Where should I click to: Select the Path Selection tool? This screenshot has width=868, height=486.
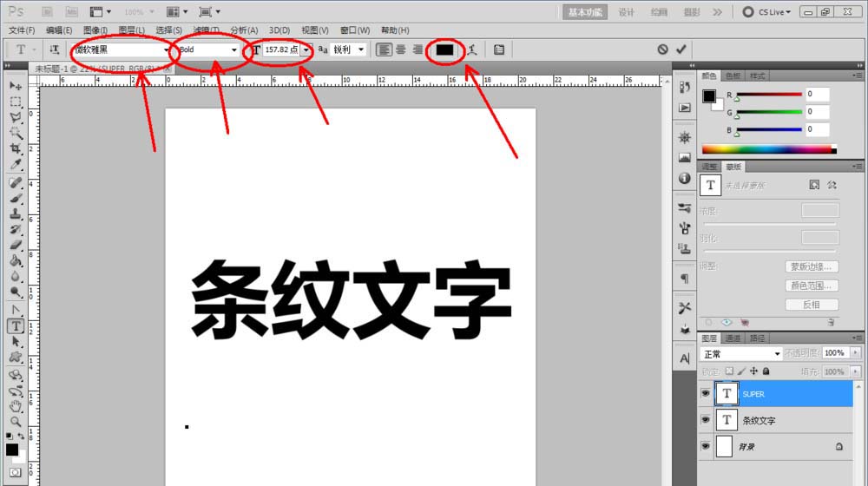click(16, 342)
